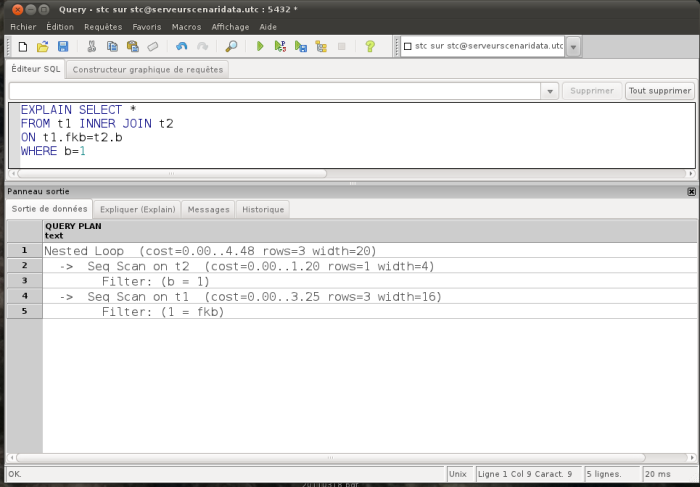This screenshot has width=700, height=487.
Task: Click the undo arrow icon
Action: 182,46
